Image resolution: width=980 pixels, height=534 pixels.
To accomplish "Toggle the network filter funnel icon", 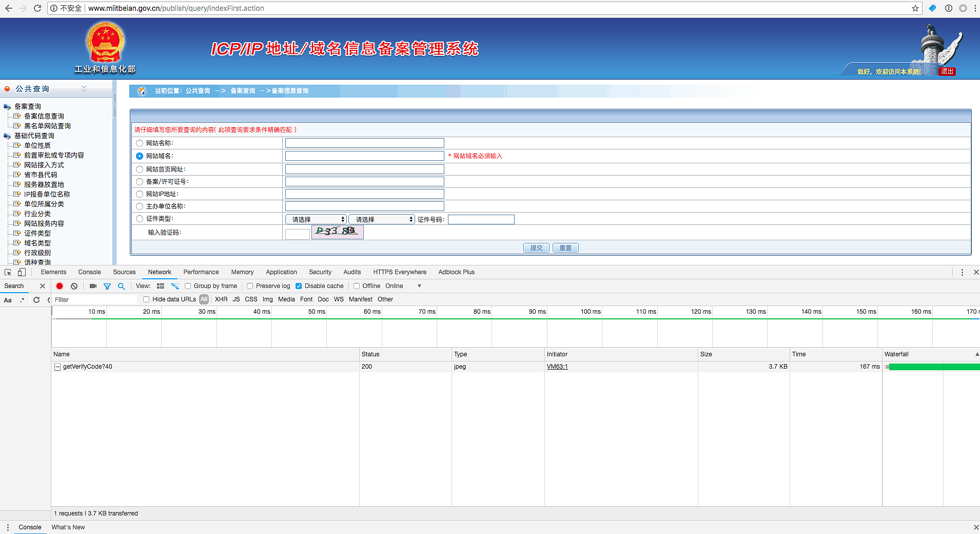I will (107, 286).
